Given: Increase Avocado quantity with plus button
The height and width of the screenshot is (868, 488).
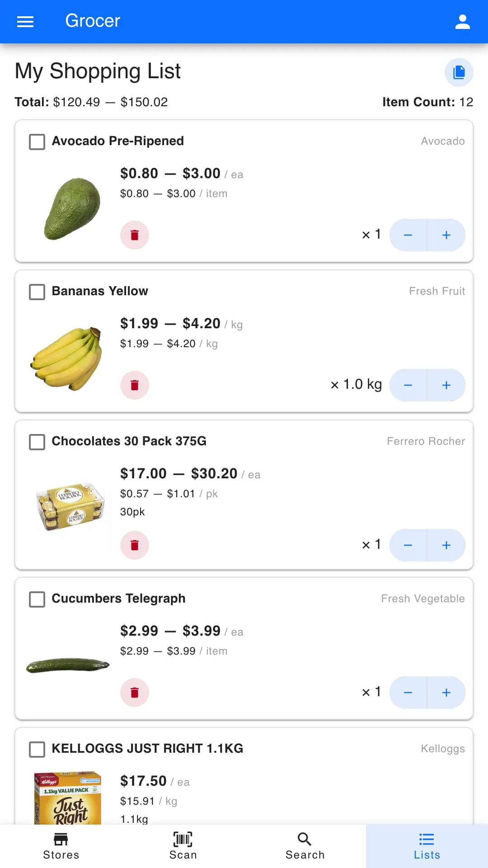Looking at the screenshot, I should [446, 235].
